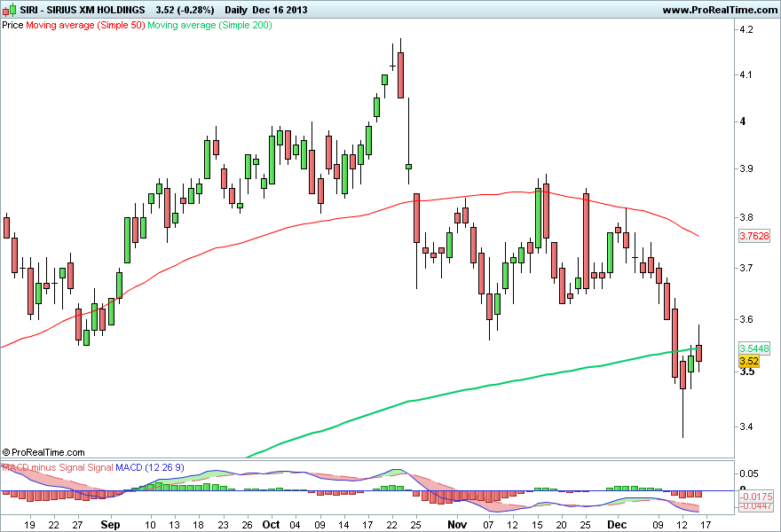781x532 pixels.
Task: Click the 3.6 price axis label
Action: pyautogui.click(x=746, y=319)
